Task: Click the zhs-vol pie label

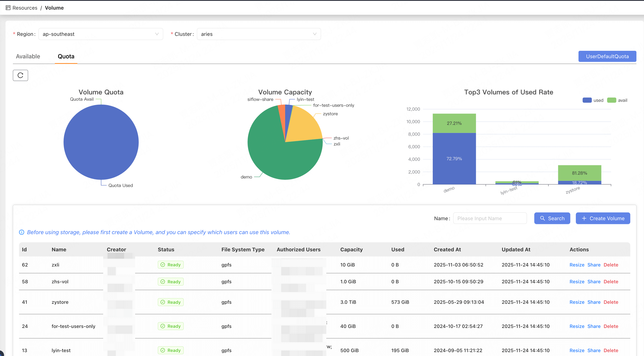Action: tap(341, 138)
